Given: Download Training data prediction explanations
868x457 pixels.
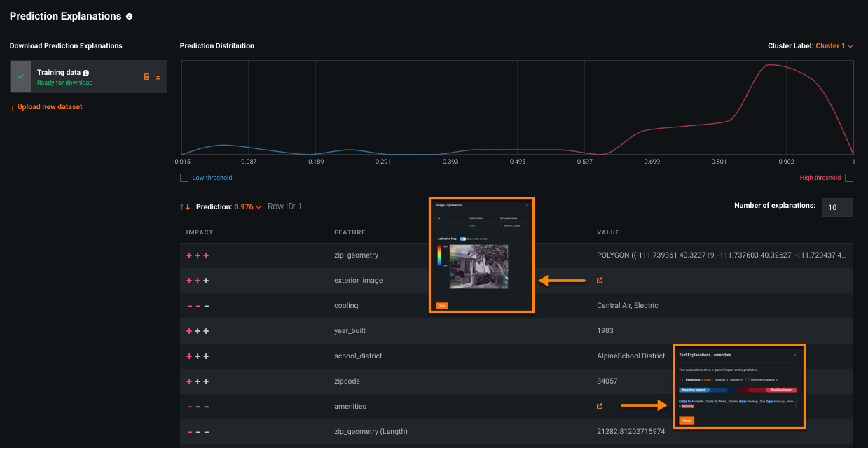Looking at the screenshot, I should tap(158, 77).
